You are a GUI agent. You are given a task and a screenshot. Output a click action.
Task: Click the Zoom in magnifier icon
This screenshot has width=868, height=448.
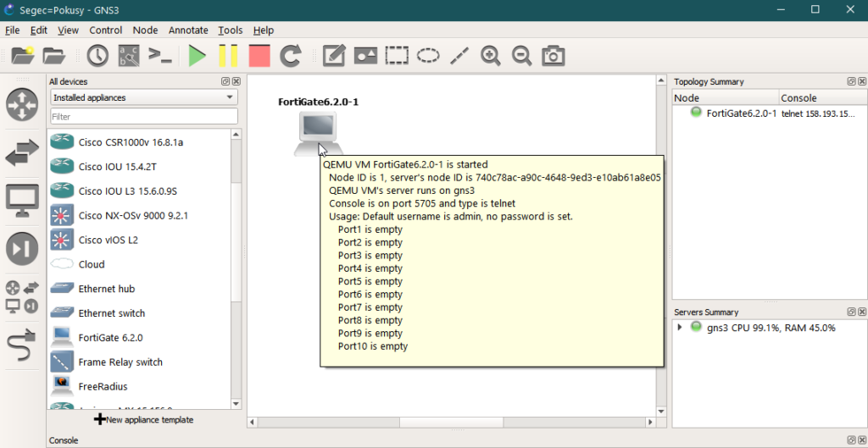point(491,56)
